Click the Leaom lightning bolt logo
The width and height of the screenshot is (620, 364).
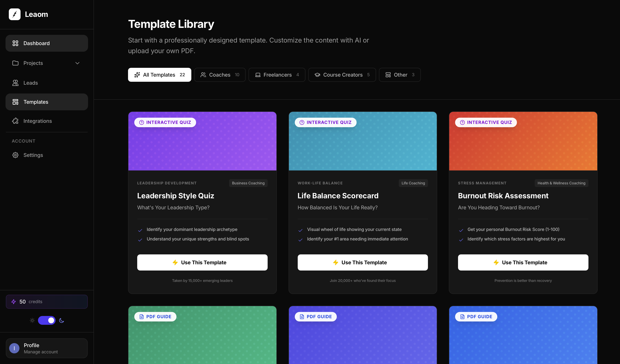[x=14, y=14]
